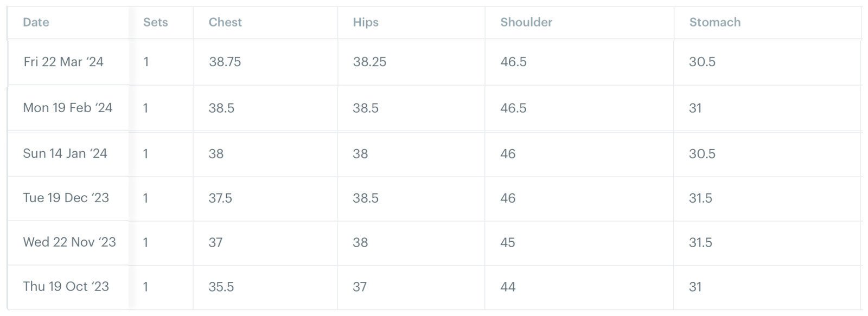
Task: Click the Date column header
Action: click(x=36, y=22)
